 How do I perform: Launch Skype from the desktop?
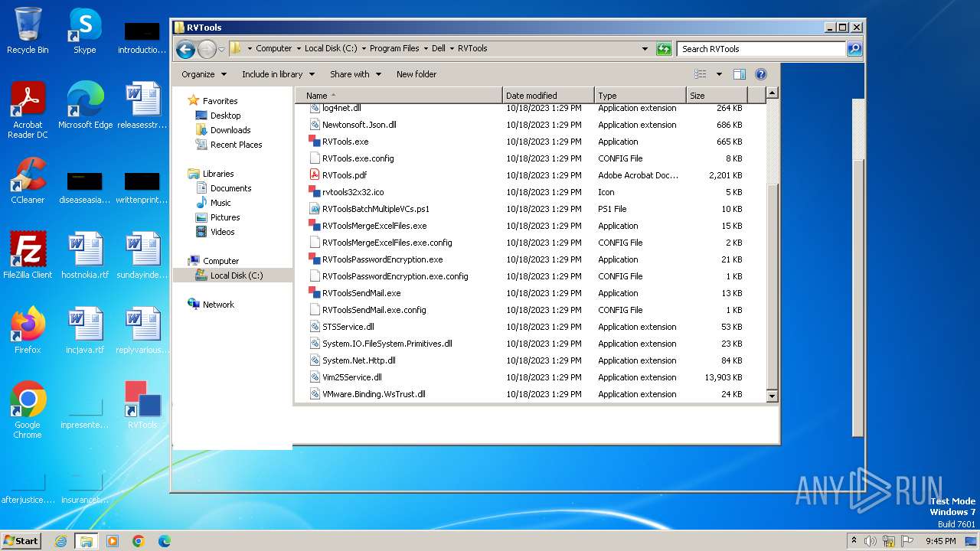[x=84, y=31]
